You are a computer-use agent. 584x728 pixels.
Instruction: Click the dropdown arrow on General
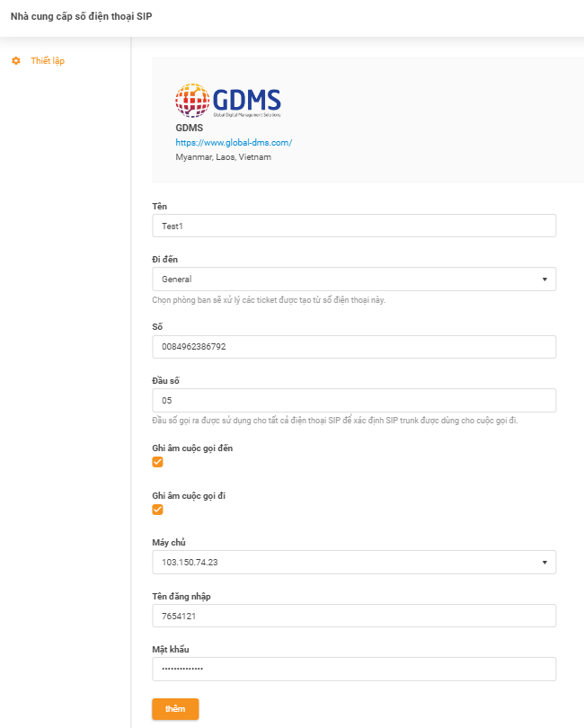point(544,280)
